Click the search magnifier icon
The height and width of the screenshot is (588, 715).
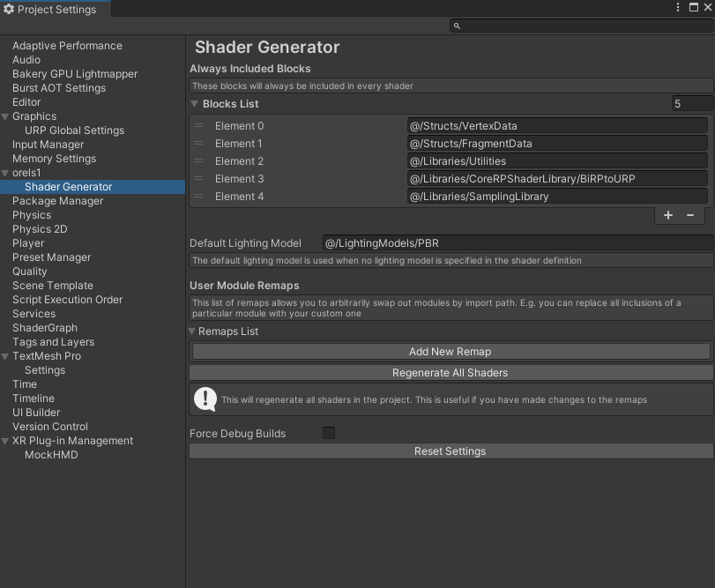point(457,26)
